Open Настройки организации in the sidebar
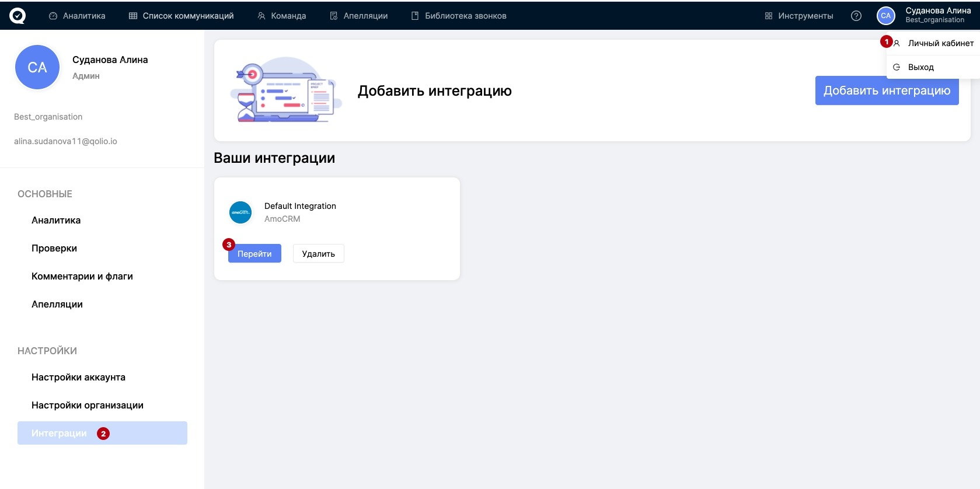 click(88, 405)
